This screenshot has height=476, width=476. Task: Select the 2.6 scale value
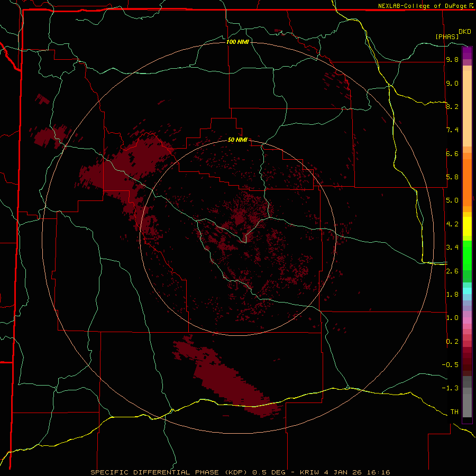pos(452,271)
